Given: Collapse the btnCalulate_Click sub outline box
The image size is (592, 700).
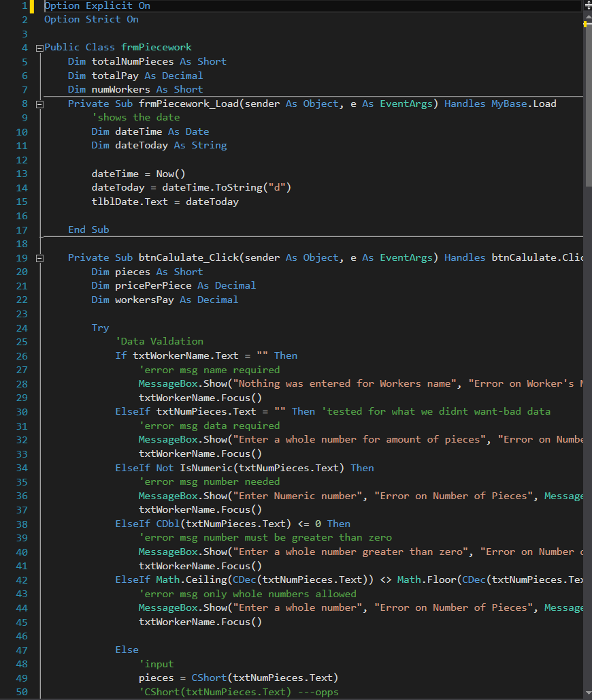Looking at the screenshot, I should [39, 259].
